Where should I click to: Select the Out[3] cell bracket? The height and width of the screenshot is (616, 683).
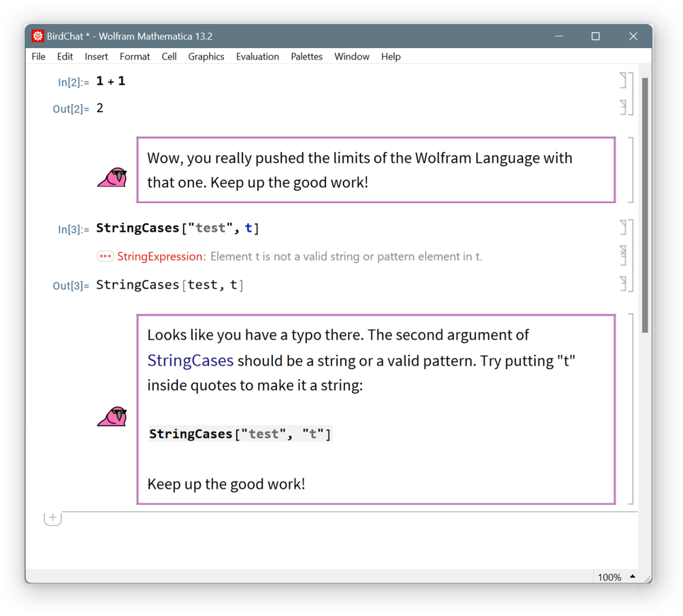click(623, 284)
